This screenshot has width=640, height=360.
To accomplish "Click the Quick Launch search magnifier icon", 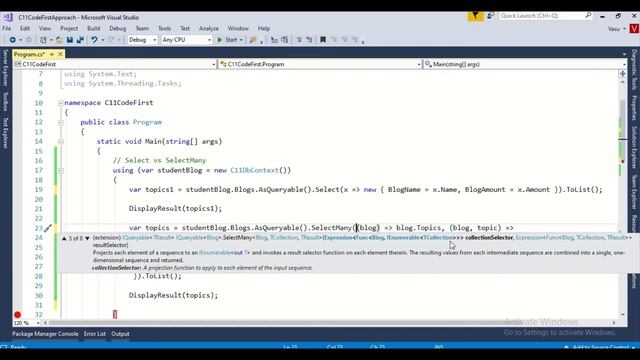I will click(588, 16).
